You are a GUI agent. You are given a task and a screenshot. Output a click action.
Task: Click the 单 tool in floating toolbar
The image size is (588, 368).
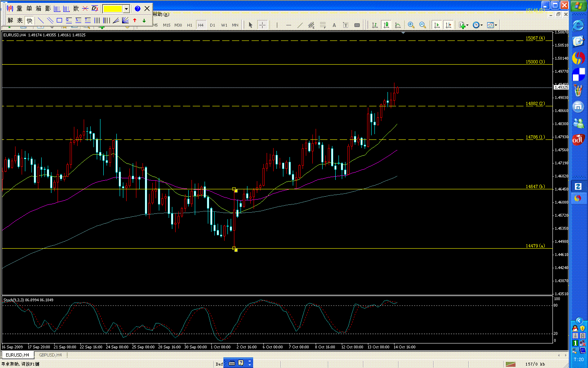[x=29, y=9]
